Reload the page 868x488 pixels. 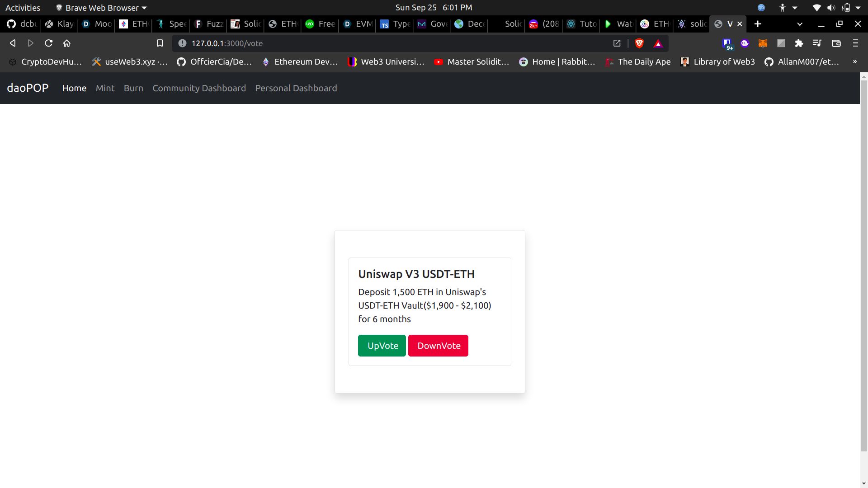point(49,43)
